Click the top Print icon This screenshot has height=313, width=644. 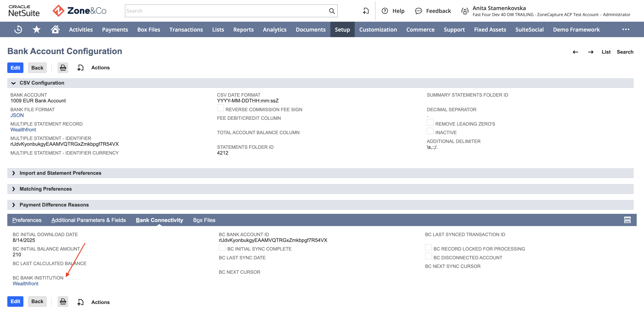click(x=63, y=68)
